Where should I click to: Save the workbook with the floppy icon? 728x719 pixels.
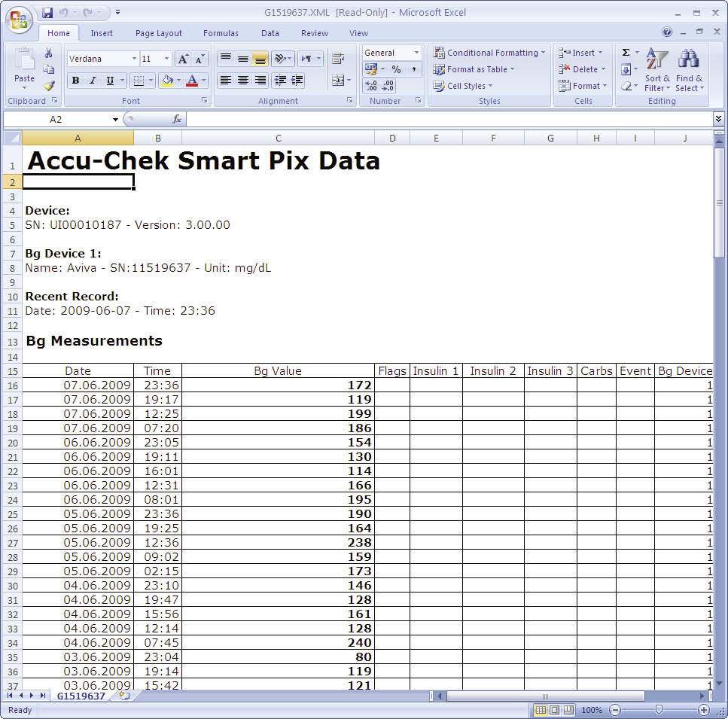[x=47, y=13]
